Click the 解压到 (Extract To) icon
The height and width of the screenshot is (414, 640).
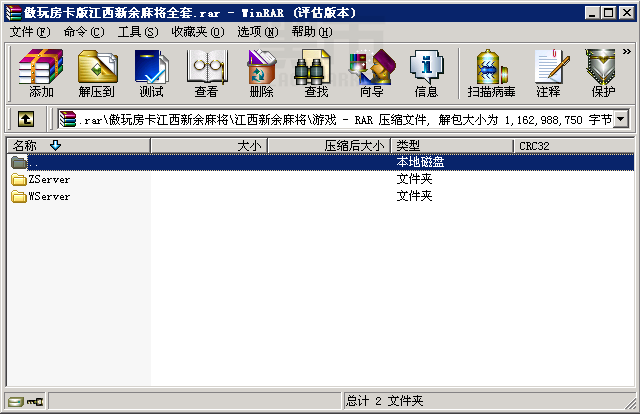(97, 73)
